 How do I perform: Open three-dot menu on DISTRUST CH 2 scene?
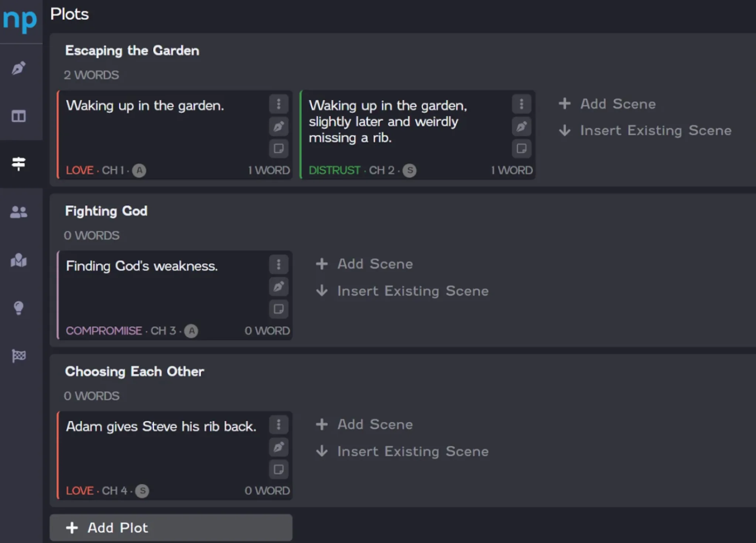pos(521,104)
